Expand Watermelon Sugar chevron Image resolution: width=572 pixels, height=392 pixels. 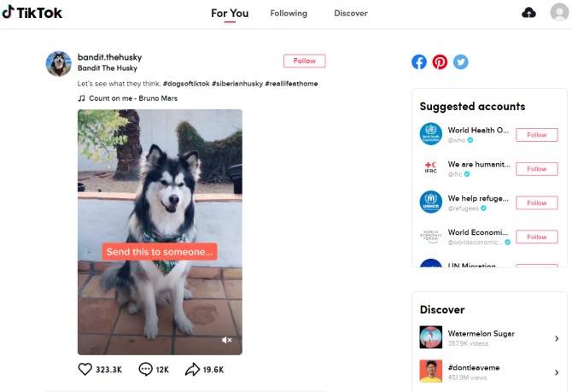pos(557,338)
